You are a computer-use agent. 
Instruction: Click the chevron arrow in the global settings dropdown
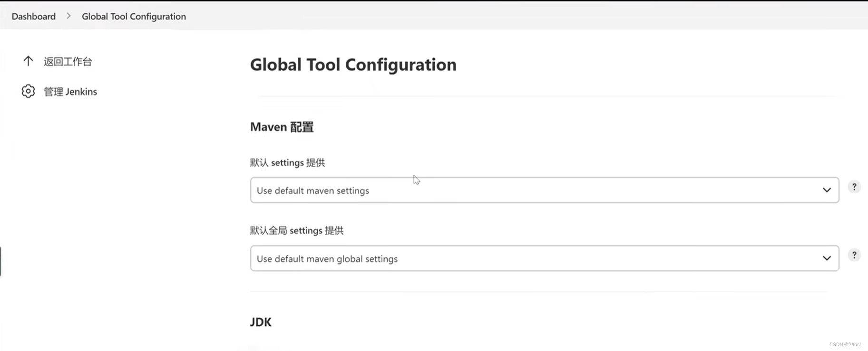pyautogui.click(x=827, y=258)
